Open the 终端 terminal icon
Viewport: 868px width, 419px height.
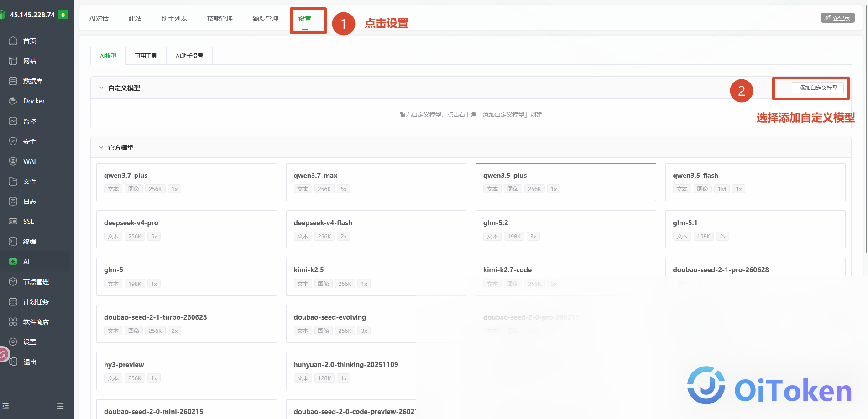tap(13, 242)
